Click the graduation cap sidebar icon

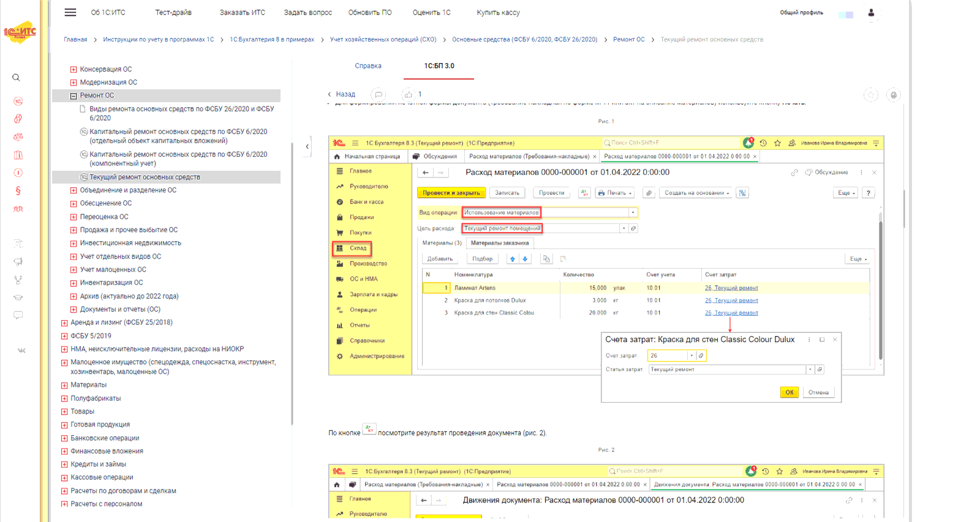[18, 297]
